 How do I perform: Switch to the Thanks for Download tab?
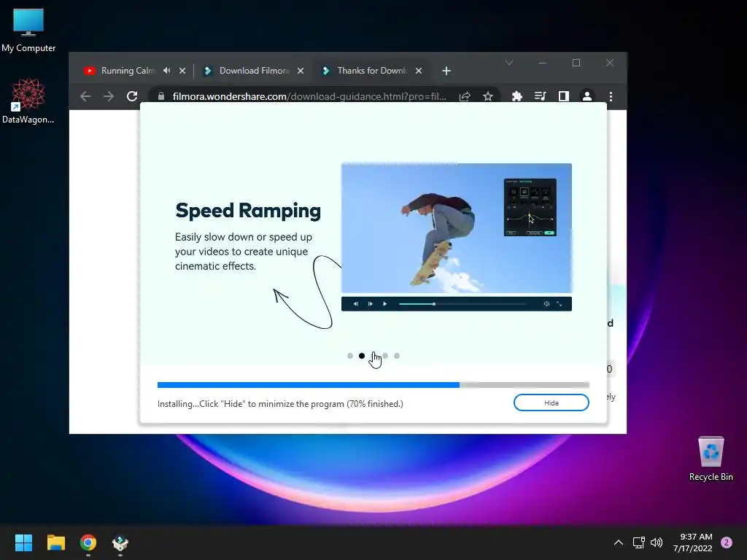(371, 71)
